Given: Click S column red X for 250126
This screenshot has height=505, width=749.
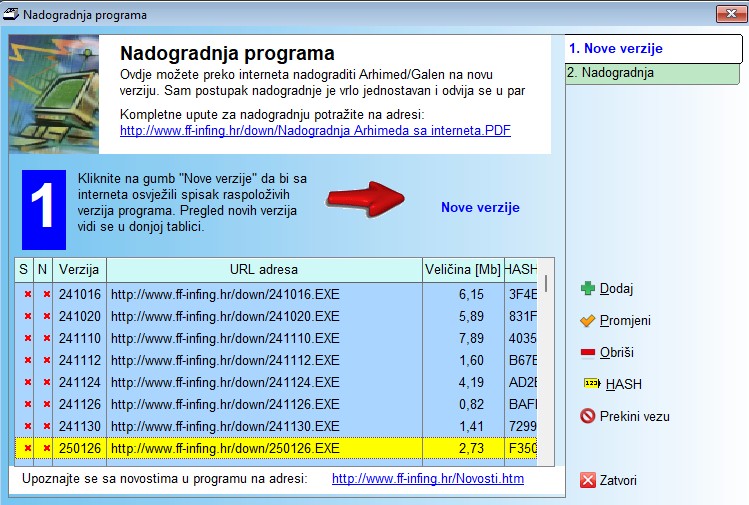Looking at the screenshot, I should coord(28,448).
